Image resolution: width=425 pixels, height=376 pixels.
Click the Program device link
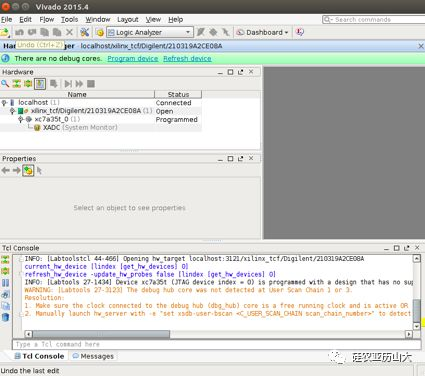coord(133,59)
